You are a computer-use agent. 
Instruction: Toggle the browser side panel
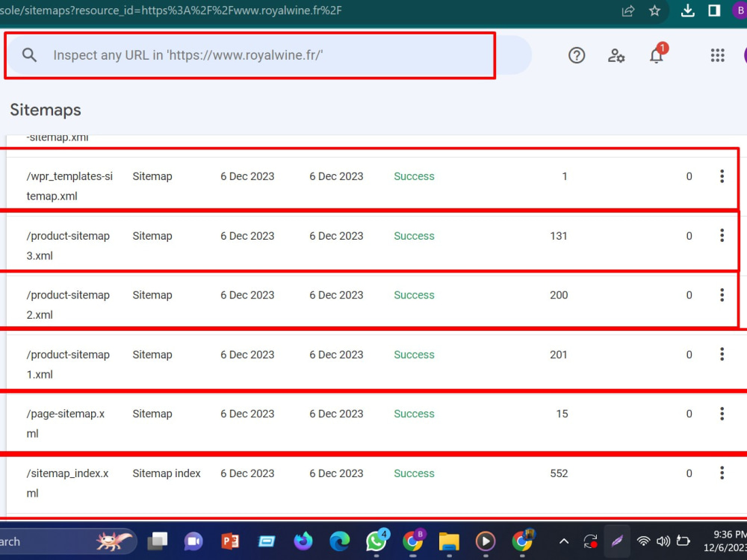click(714, 10)
